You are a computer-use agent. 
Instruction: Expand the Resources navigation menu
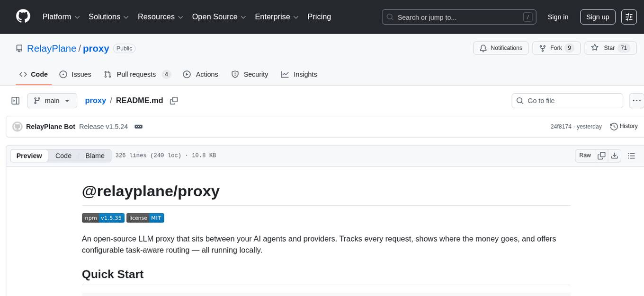160,17
